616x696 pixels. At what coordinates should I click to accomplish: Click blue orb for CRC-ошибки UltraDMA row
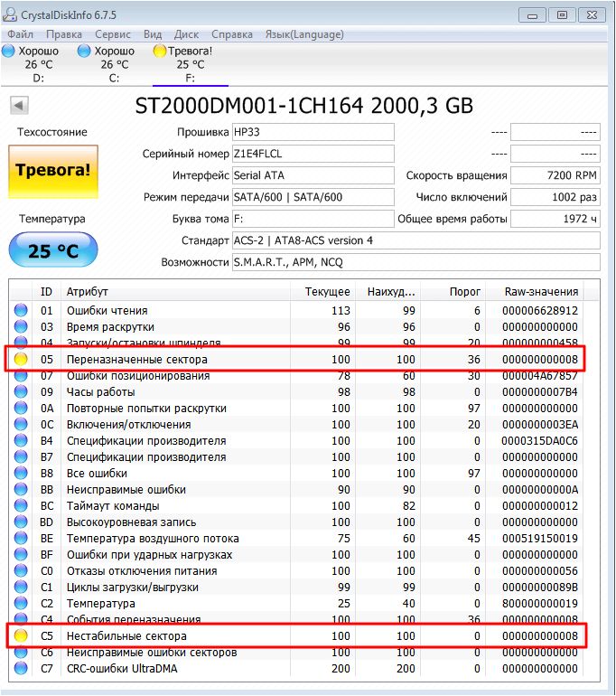click(x=21, y=668)
